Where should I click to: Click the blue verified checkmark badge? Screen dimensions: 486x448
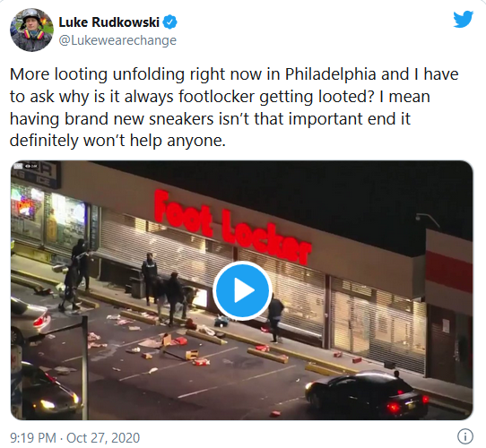pos(169,22)
